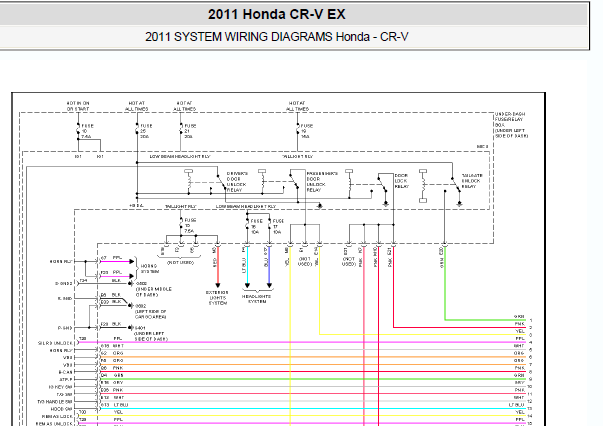This screenshot has height=426, width=603.
Task: Click the 'G7 PPL' horn wire label
Action: pyautogui.click(x=112, y=258)
